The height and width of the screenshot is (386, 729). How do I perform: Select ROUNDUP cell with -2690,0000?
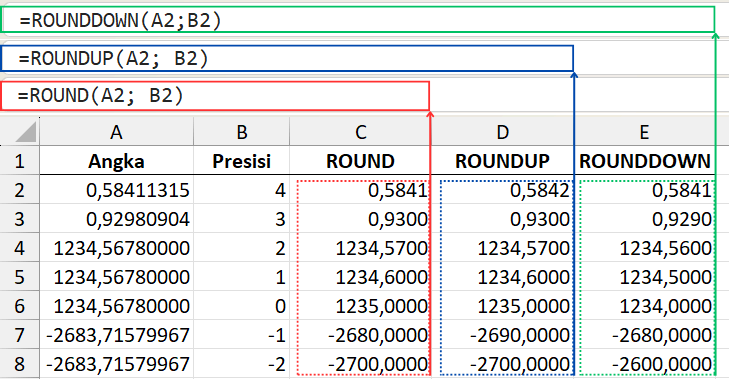click(503, 334)
